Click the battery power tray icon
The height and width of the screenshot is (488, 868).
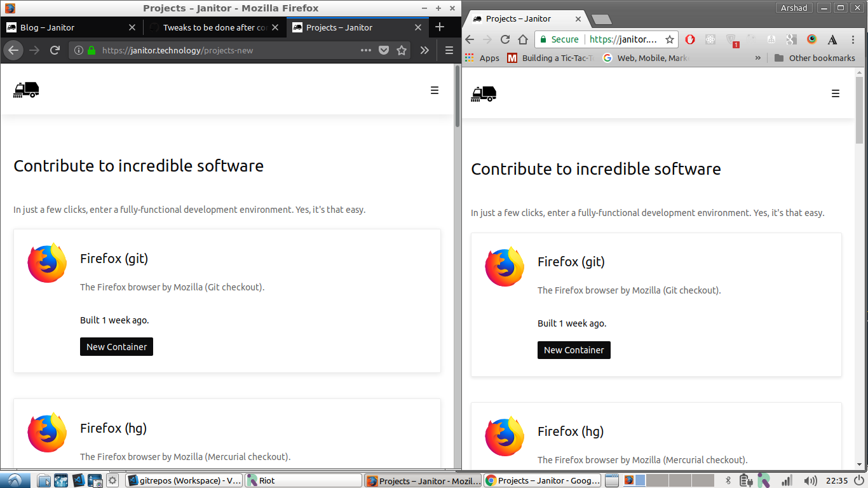click(747, 481)
